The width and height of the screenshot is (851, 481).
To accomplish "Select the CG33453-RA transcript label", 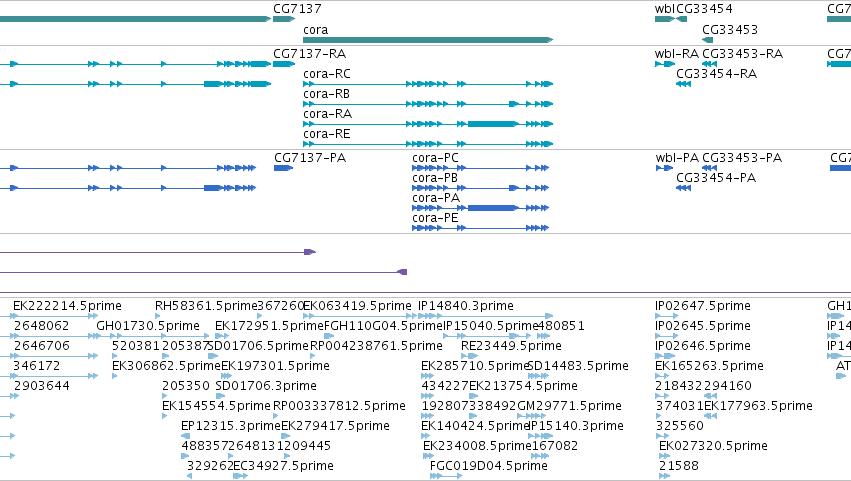I will pos(742,54).
